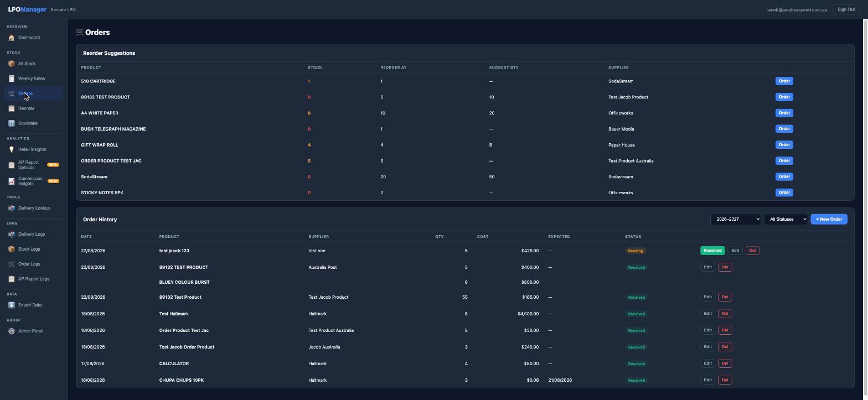The width and height of the screenshot is (868, 400).
Task: Open the Stocktake menu item
Action: [x=34, y=123]
